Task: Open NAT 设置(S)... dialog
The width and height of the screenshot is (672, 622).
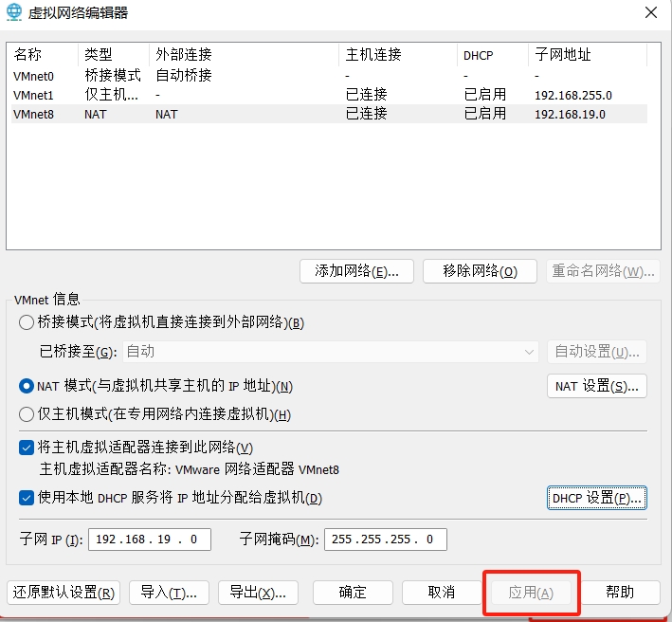Action: [596, 386]
